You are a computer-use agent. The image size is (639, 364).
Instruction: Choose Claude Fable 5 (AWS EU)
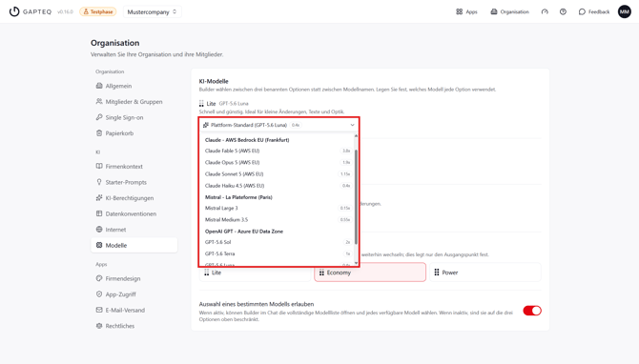coord(278,151)
